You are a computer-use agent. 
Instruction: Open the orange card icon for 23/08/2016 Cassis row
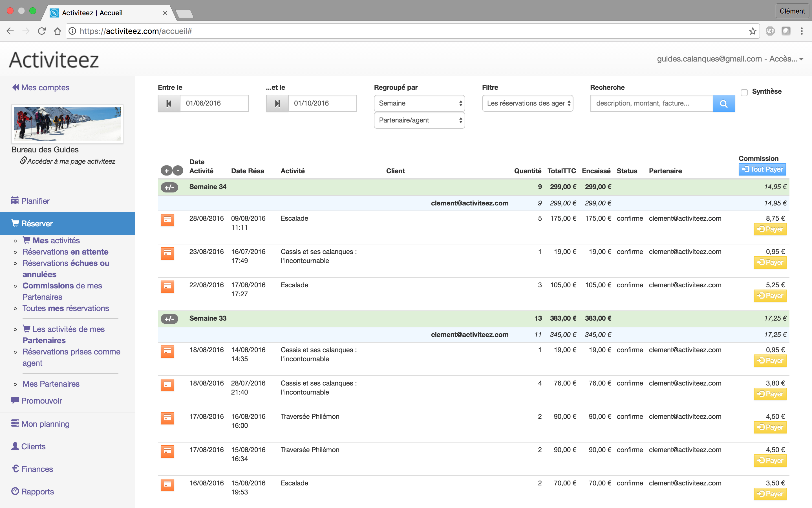click(x=167, y=253)
